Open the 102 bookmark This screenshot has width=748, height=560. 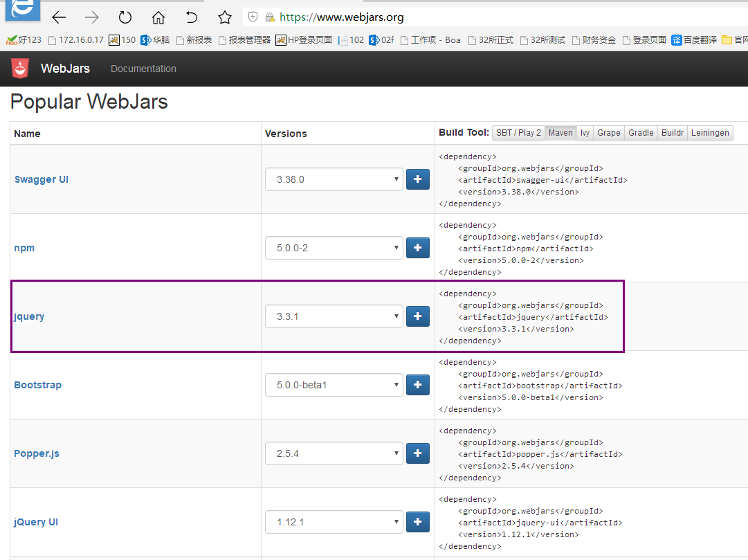(x=351, y=40)
